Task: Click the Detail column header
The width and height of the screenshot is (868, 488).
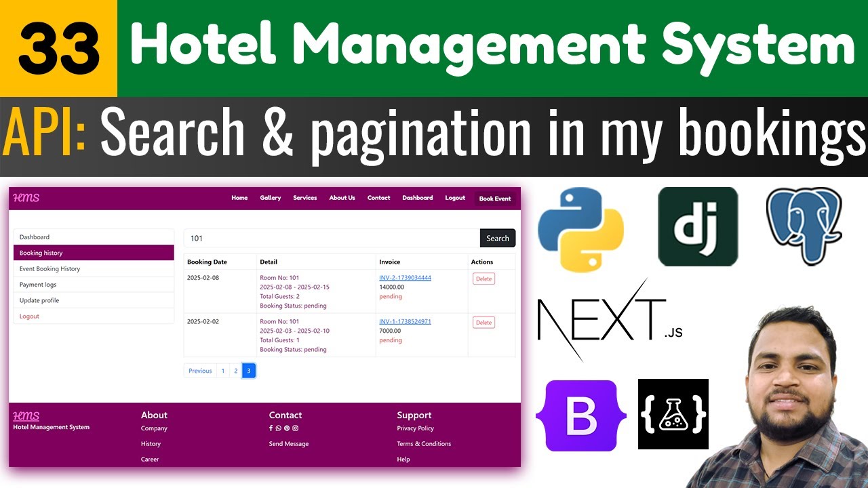Action: pyautogui.click(x=269, y=262)
